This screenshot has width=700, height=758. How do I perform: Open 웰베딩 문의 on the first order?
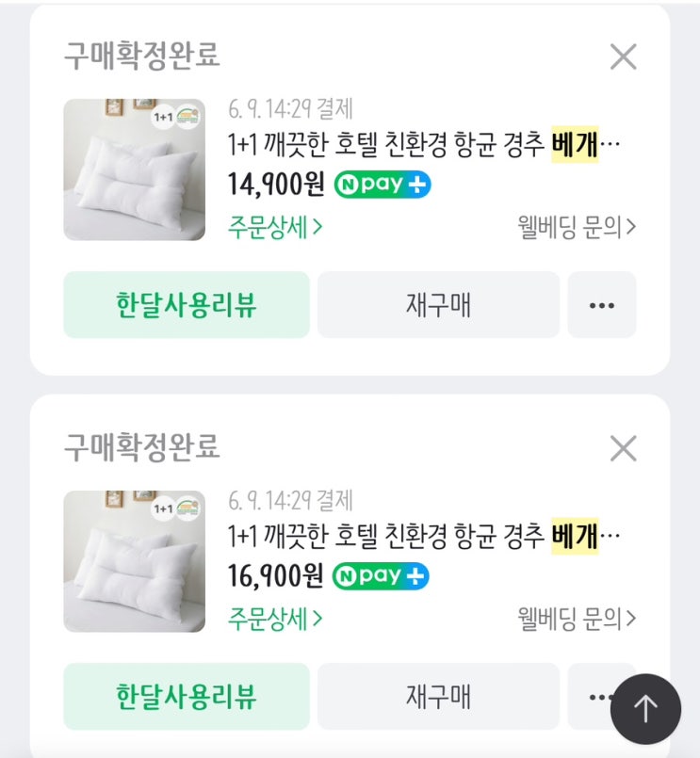[x=577, y=227]
